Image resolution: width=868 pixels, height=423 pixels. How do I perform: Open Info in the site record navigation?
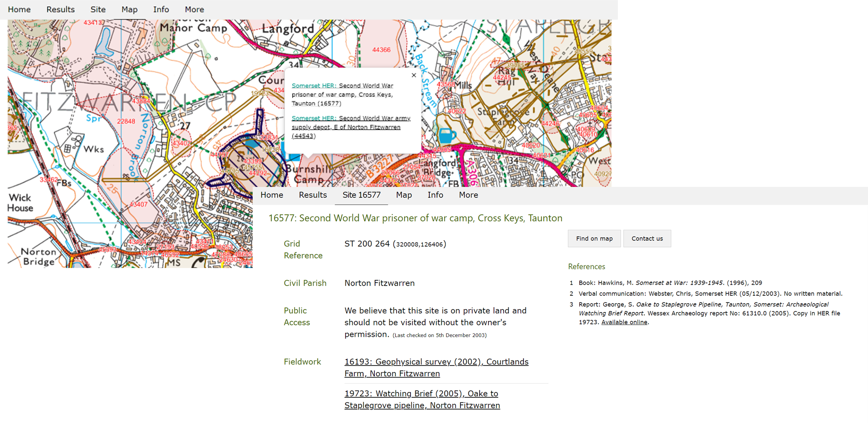pyautogui.click(x=435, y=195)
